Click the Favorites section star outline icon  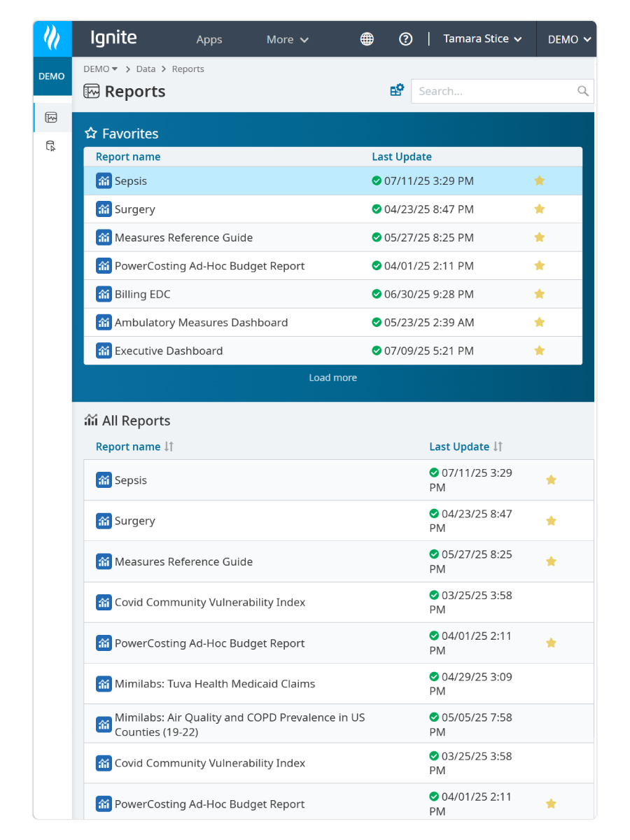tap(90, 133)
